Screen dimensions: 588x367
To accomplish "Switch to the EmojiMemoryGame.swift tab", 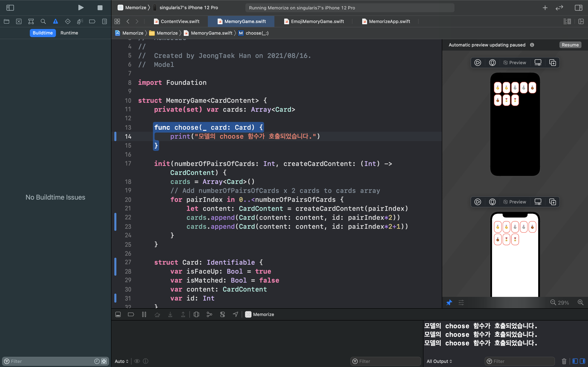I will [317, 21].
